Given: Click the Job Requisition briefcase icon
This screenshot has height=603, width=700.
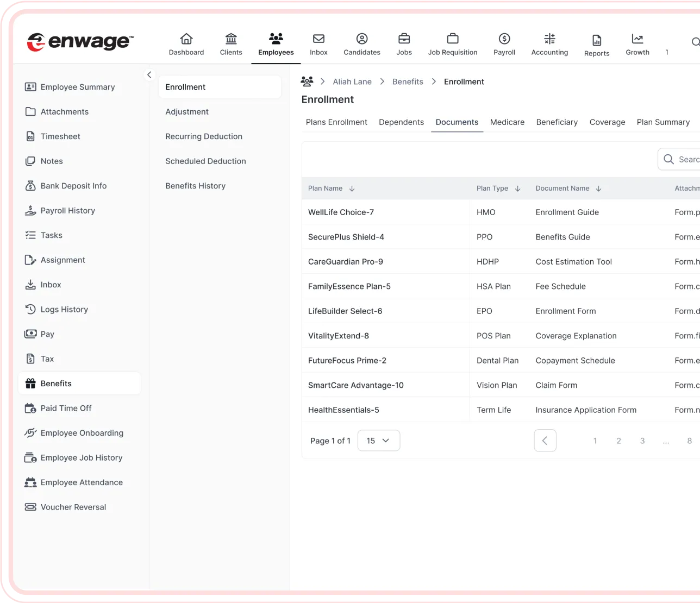Looking at the screenshot, I should click(453, 39).
